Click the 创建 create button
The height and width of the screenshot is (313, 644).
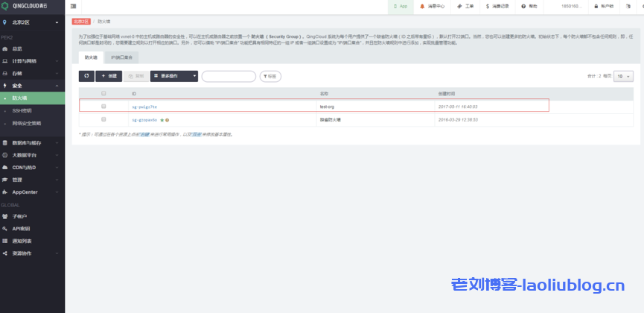[109, 76]
